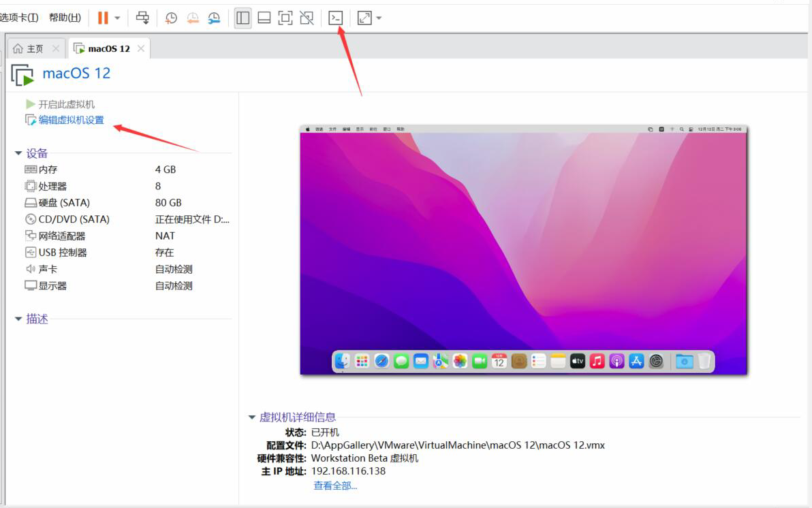
Task: Click the 查看全部... link
Action: [x=335, y=486]
